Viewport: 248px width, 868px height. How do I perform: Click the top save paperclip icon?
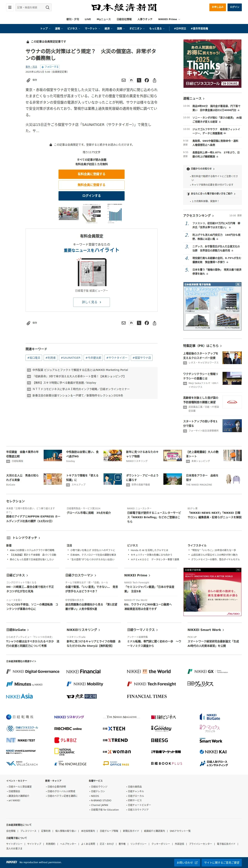pos(28,80)
